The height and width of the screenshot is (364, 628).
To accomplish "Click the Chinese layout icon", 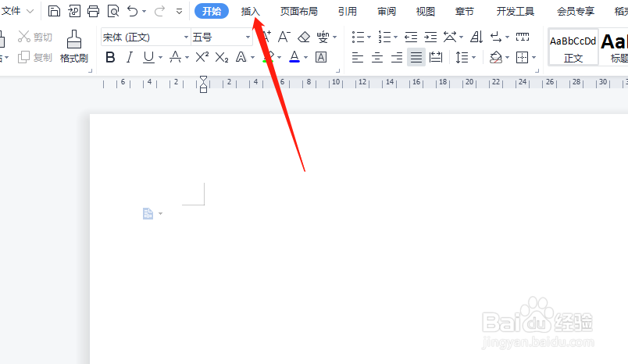I will point(450,37).
